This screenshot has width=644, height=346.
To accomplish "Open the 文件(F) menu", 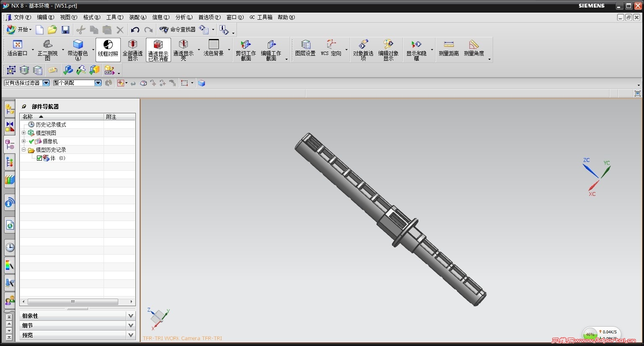I will (22, 17).
